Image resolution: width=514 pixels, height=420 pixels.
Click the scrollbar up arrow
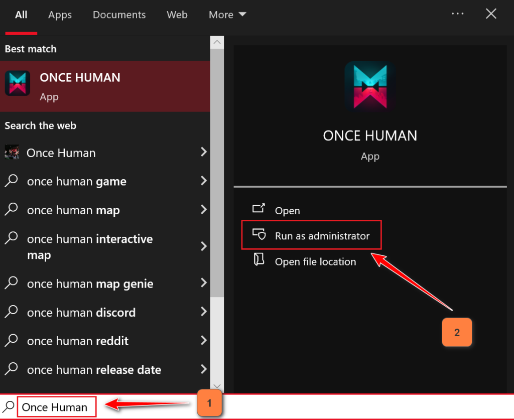pyautogui.click(x=217, y=42)
